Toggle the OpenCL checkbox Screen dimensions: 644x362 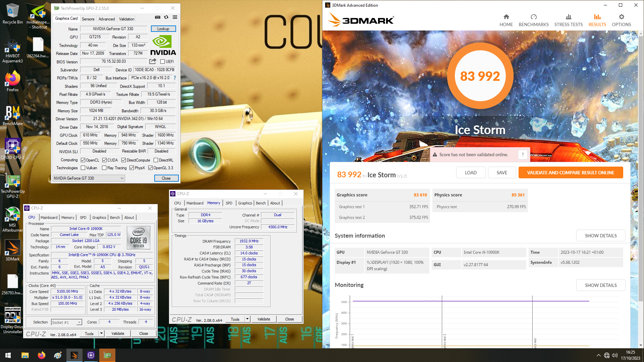click(83, 160)
